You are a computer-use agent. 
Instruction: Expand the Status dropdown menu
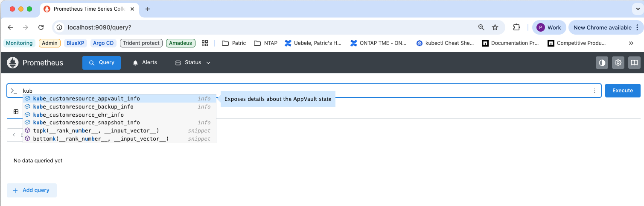coord(193,63)
